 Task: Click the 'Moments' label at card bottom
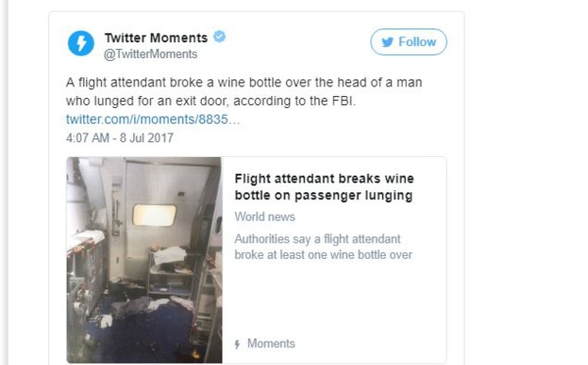[x=271, y=343]
